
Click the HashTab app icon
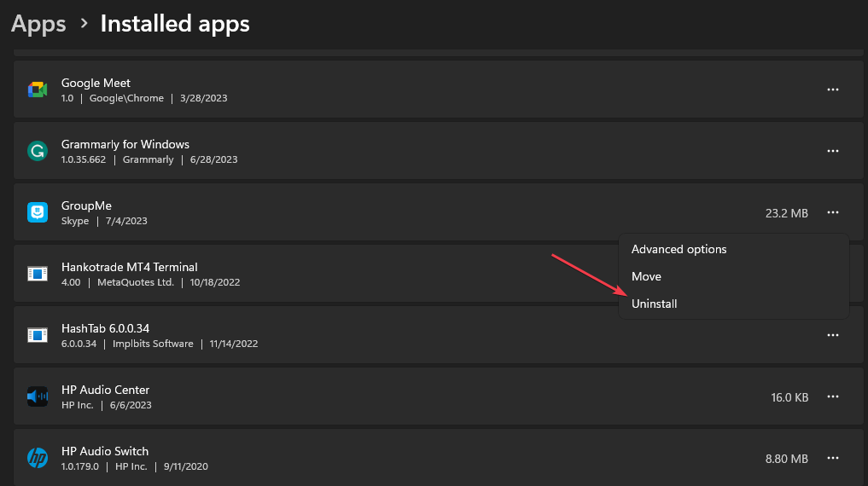coord(37,335)
